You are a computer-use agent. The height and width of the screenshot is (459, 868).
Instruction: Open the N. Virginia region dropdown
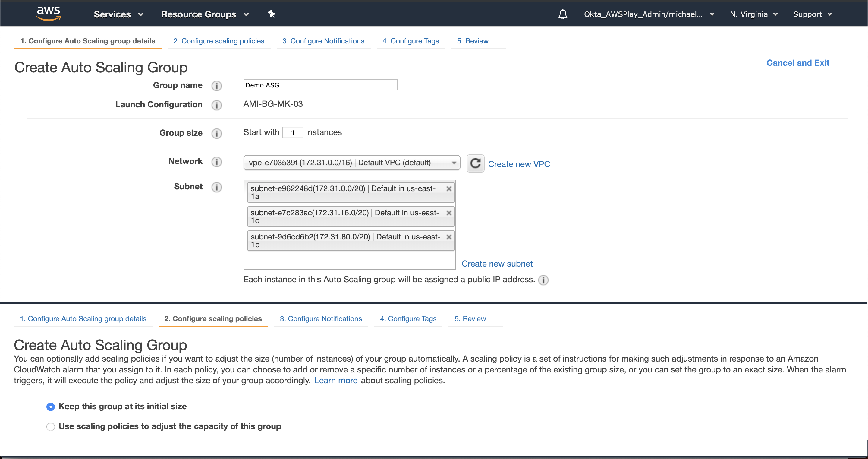(753, 14)
